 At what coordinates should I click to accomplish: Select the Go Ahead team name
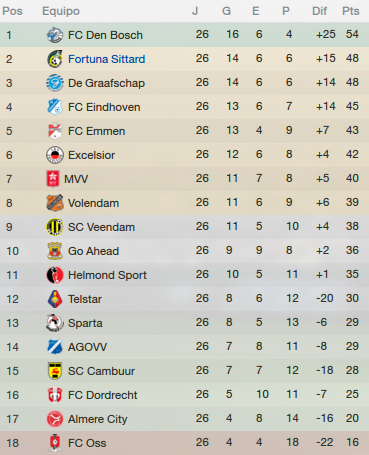(x=93, y=251)
